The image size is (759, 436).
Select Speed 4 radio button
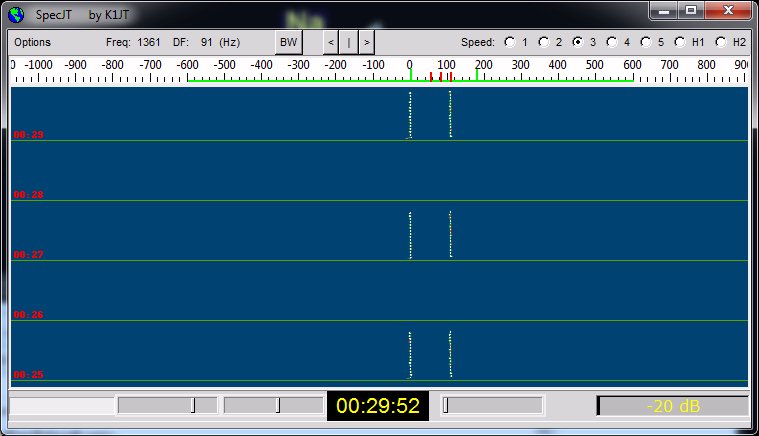click(x=612, y=43)
